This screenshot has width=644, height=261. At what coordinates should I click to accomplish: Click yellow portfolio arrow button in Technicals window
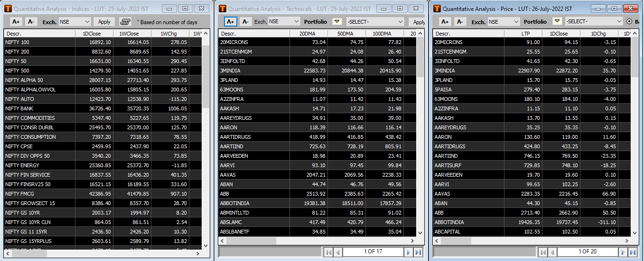pyautogui.click(x=337, y=21)
